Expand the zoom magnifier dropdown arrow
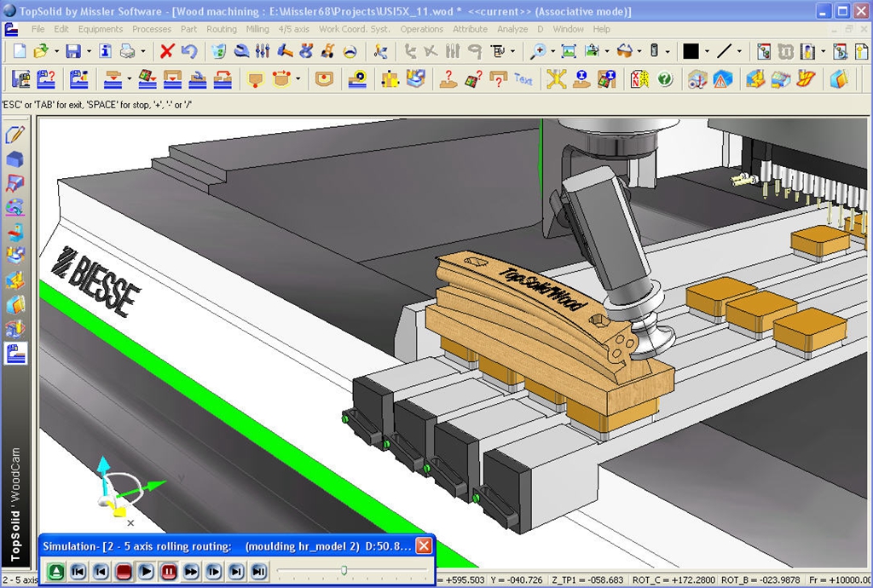873x588 pixels. (x=552, y=52)
